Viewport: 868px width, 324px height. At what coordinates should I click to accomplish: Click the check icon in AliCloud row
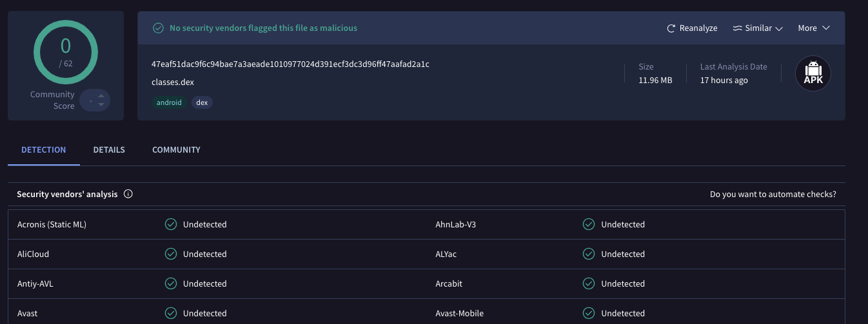click(x=171, y=254)
